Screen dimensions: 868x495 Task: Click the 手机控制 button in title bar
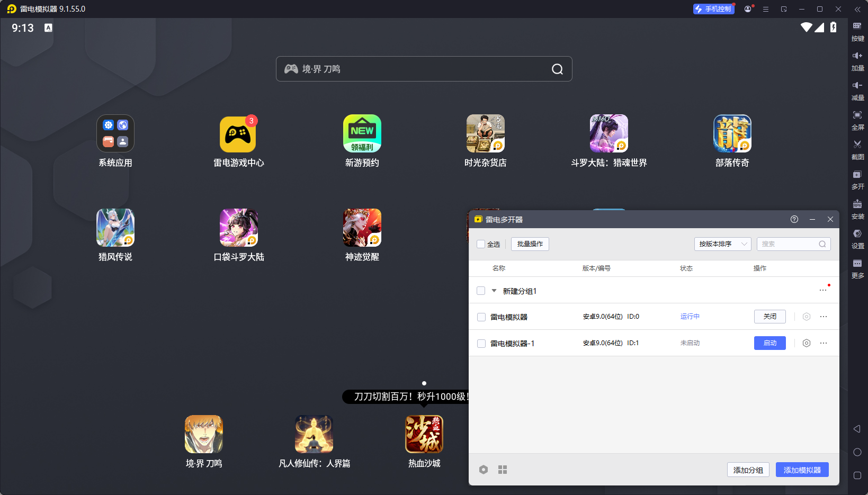(714, 9)
